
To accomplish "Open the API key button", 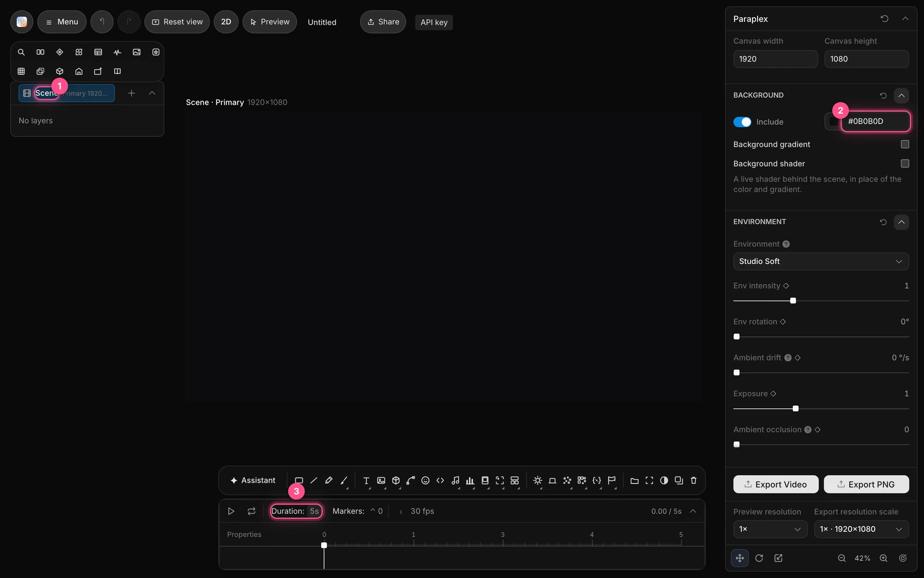I will pyautogui.click(x=434, y=22).
